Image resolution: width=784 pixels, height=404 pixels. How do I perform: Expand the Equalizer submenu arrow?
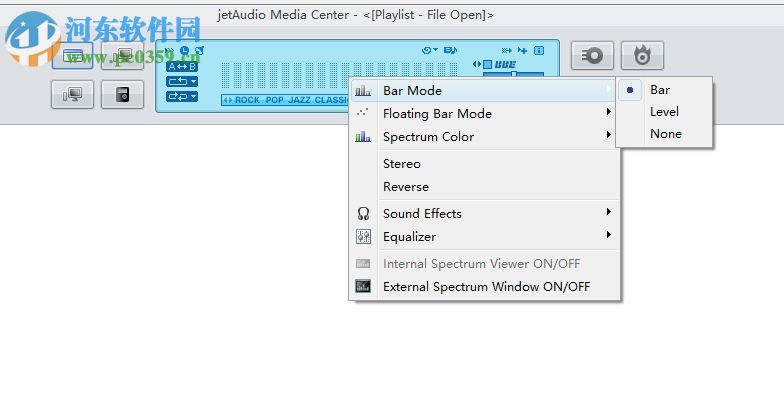[x=608, y=235]
